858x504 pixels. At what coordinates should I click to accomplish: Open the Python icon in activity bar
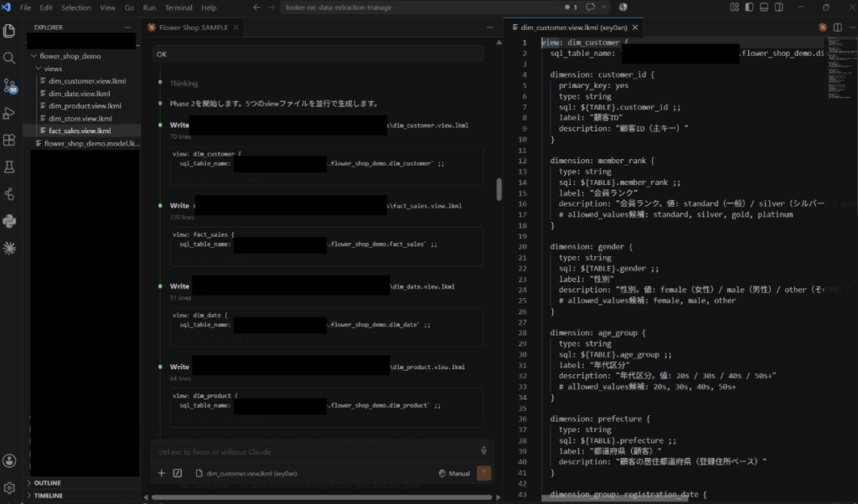click(x=9, y=221)
